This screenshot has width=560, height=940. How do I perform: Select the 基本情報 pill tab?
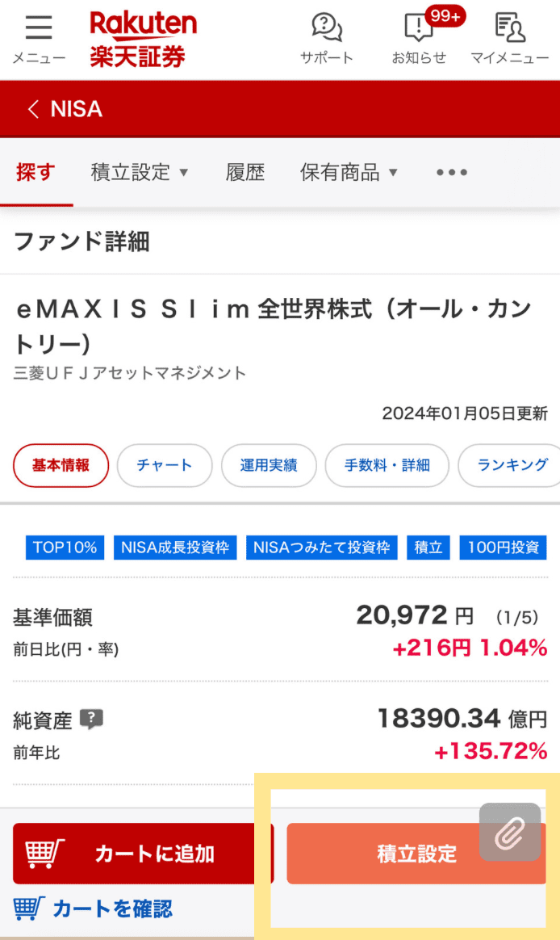click(x=61, y=465)
